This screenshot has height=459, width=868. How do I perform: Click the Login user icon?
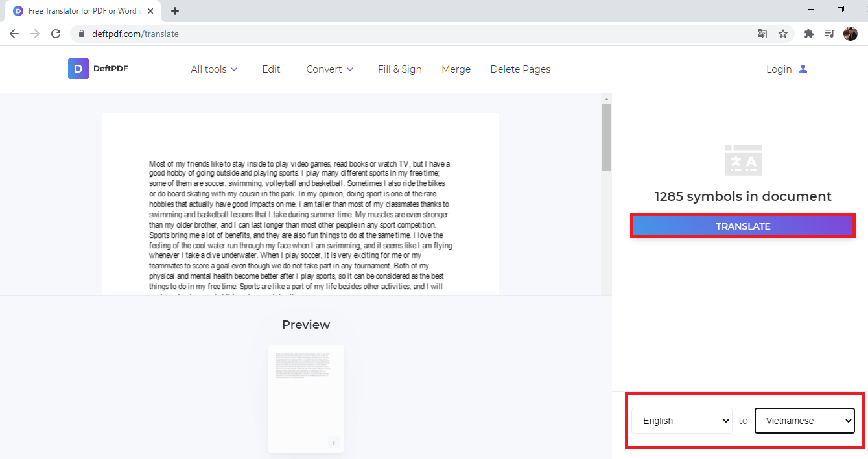coord(803,69)
